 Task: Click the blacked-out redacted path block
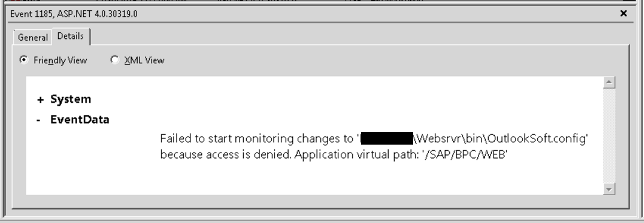(x=386, y=139)
